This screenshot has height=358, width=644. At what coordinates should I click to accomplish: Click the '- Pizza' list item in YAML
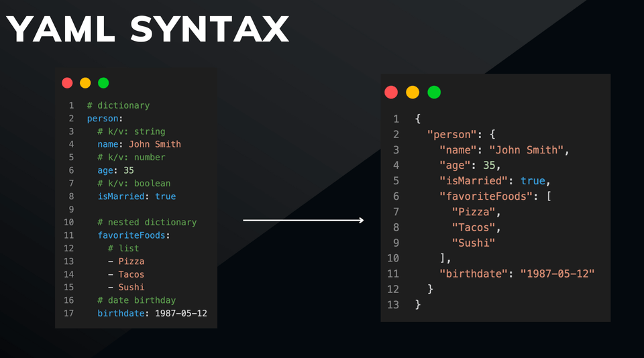click(126, 261)
